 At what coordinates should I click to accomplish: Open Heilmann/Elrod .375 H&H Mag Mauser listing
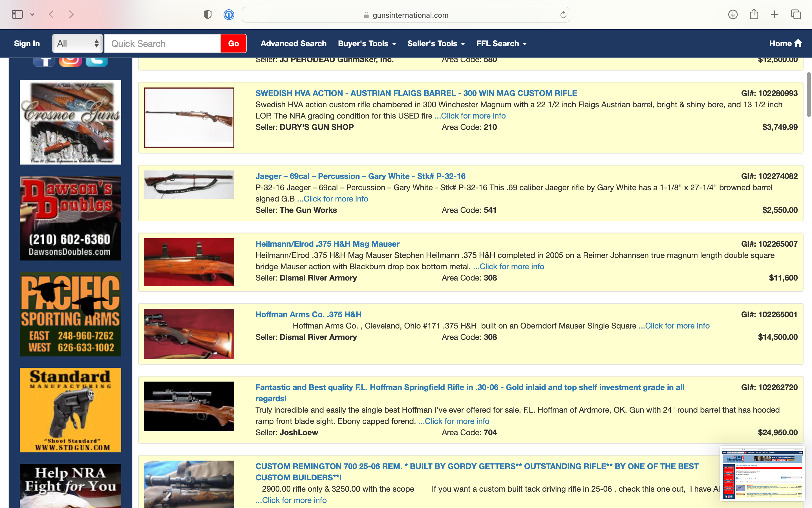click(328, 244)
